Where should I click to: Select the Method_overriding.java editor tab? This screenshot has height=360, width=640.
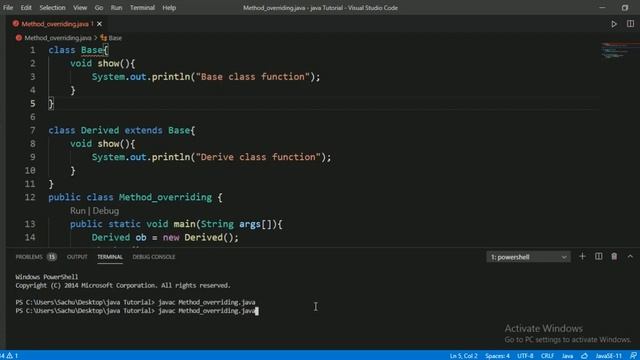pos(55,24)
